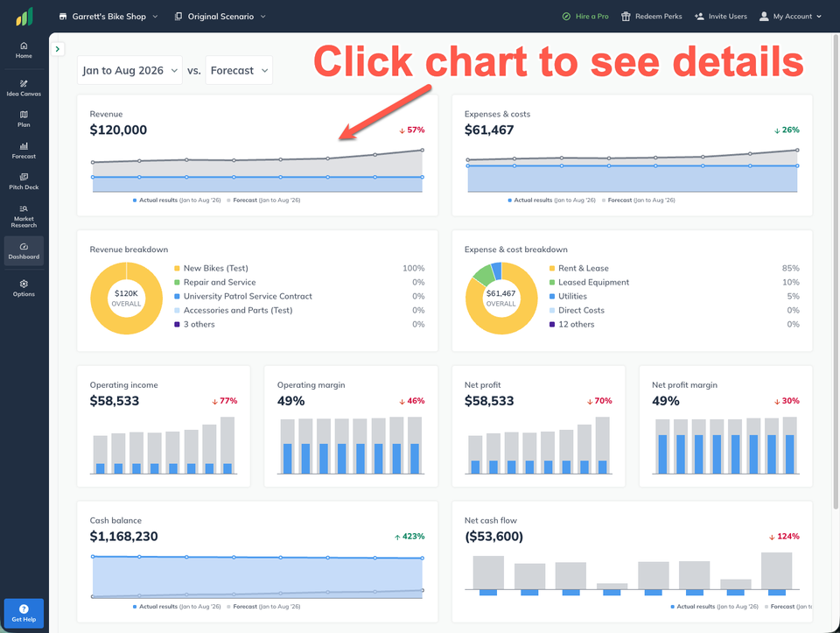
Task: Select Dashboard in the sidebar
Action: pyautogui.click(x=24, y=251)
